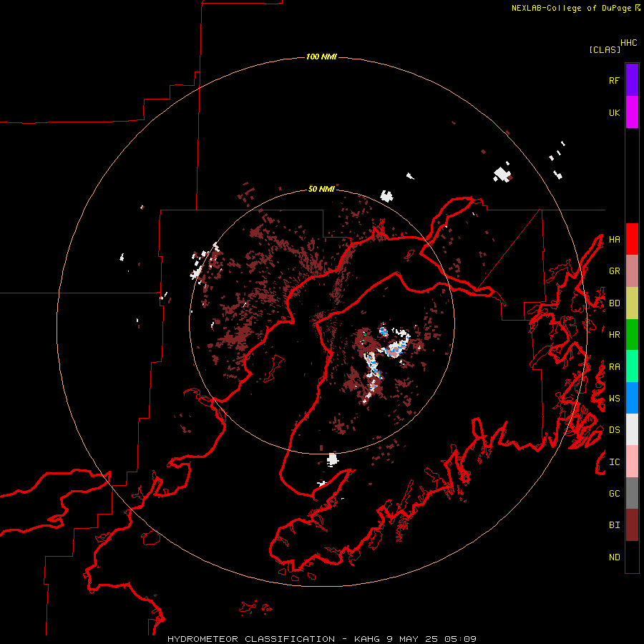Click the GR legend label

point(614,271)
